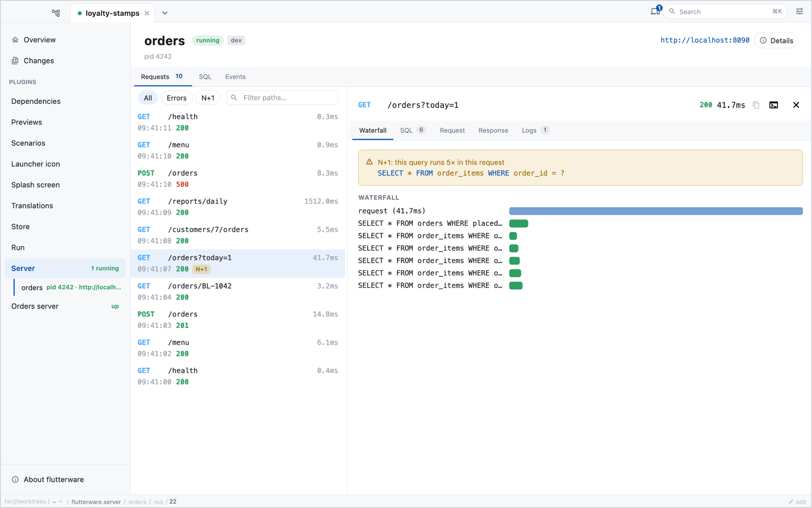
Task: Open the Previews plugin
Action: pos(65,122)
